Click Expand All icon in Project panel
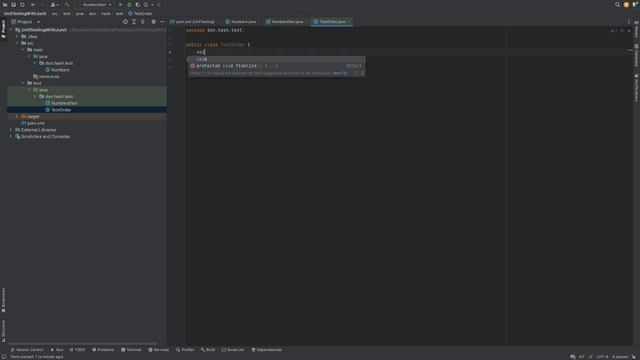The width and height of the screenshot is (640, 360). [134, 22]
